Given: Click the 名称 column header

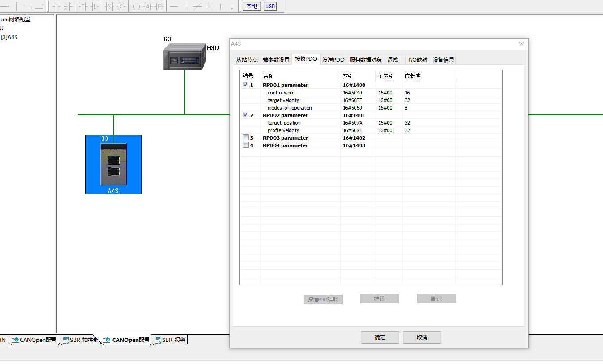Looking at the screenshot, I should [x=300, y=76].
